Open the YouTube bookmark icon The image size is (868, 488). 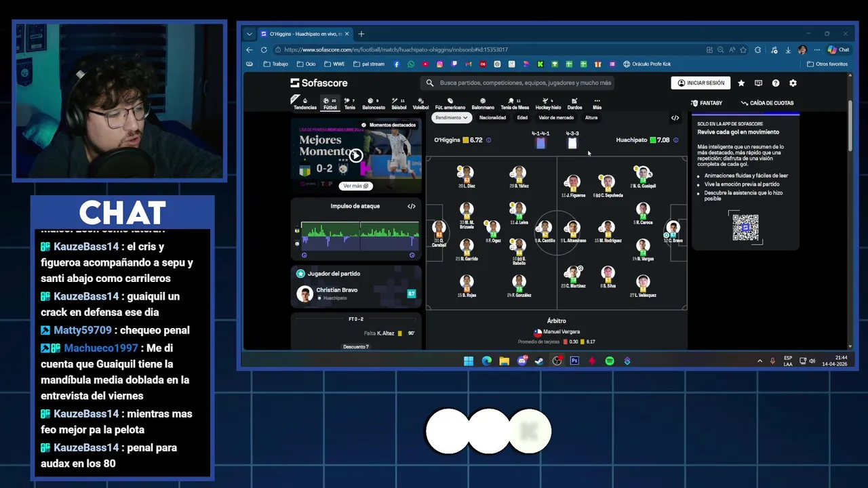pyautogui.click(x=425, y=64)
